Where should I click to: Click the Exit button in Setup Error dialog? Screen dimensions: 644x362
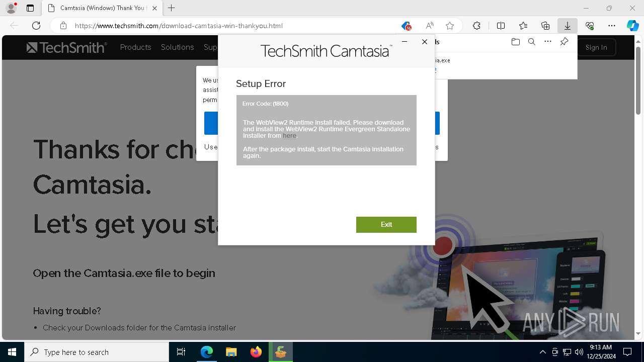click(386, 225)
